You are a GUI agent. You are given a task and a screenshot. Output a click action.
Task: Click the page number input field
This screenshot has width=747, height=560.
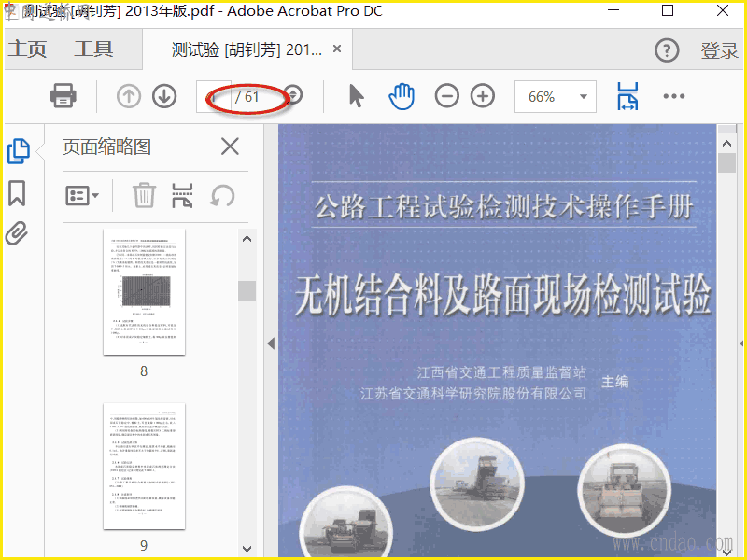pos(214,97)
